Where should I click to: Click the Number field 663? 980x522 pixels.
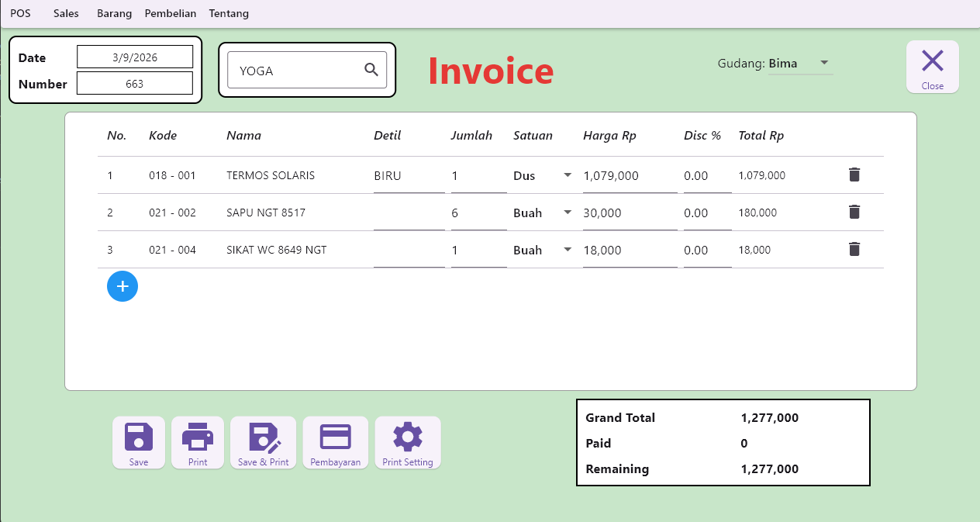[x=135, y=83]
